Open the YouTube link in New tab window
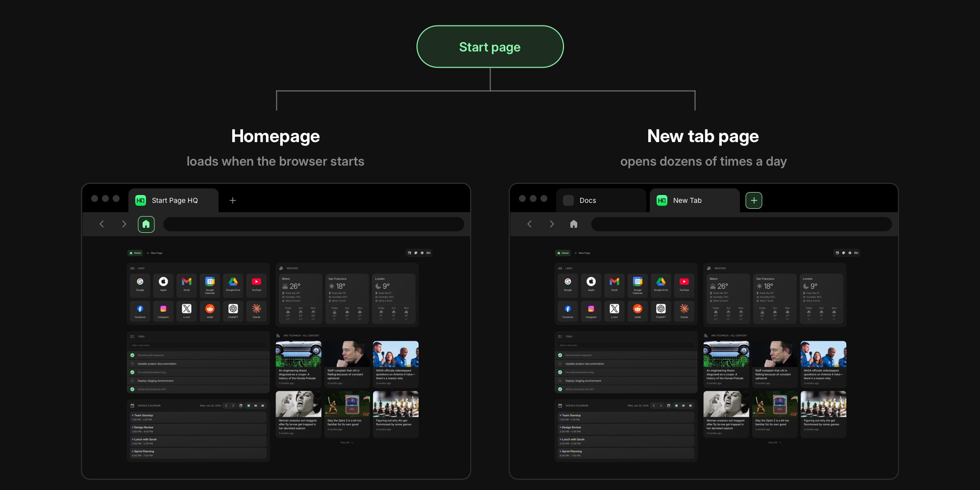The height and width of the screenshot is (490, 980). tap(684, 285)
